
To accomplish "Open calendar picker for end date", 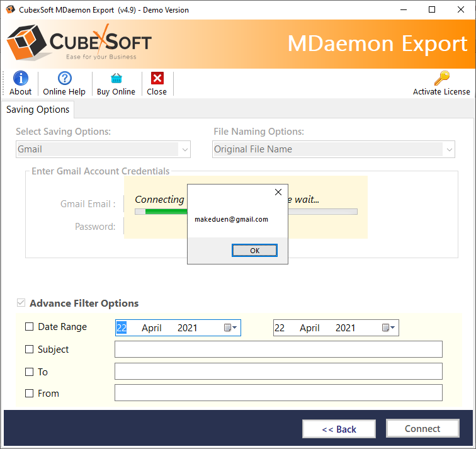I will click(388, 327).
